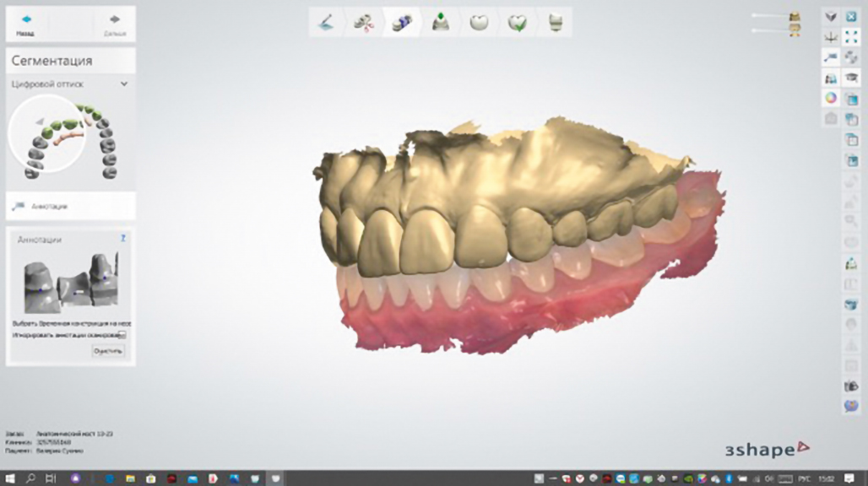
Task: Click the help question mark in Аннотации panel
Action: 123,239
